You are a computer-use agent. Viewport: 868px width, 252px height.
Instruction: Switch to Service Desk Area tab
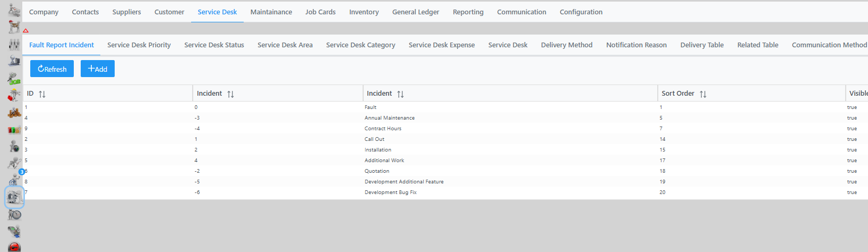pyautogui.click(x=285, y=45)
